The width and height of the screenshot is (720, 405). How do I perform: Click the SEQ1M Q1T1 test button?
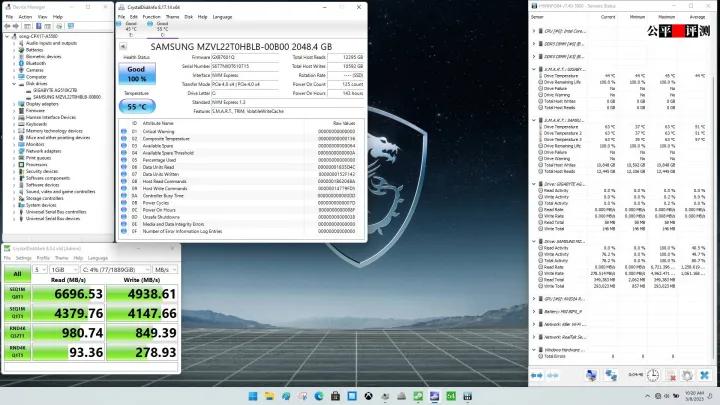(17, 313)
